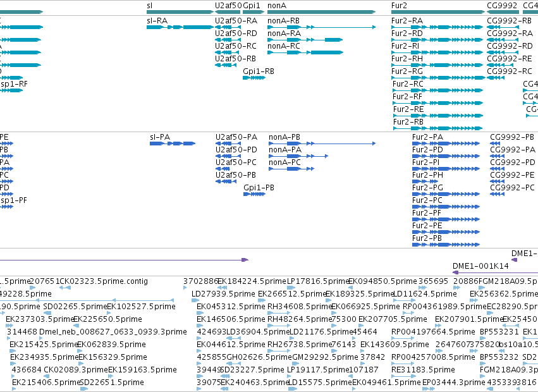The height and width of the screenshot is (392, 538).
Task: Click the DME1-001K14 clone label
Action: pyautogui.click(x=480, y=266)
